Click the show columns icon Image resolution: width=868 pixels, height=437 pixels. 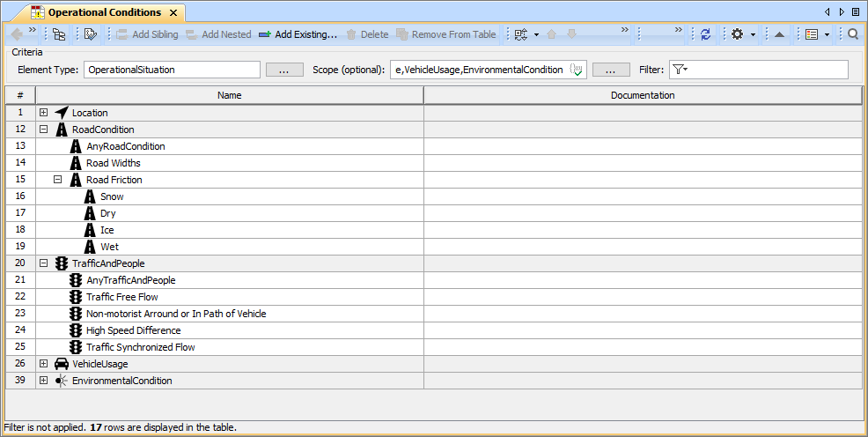click(x=812, y=34)
